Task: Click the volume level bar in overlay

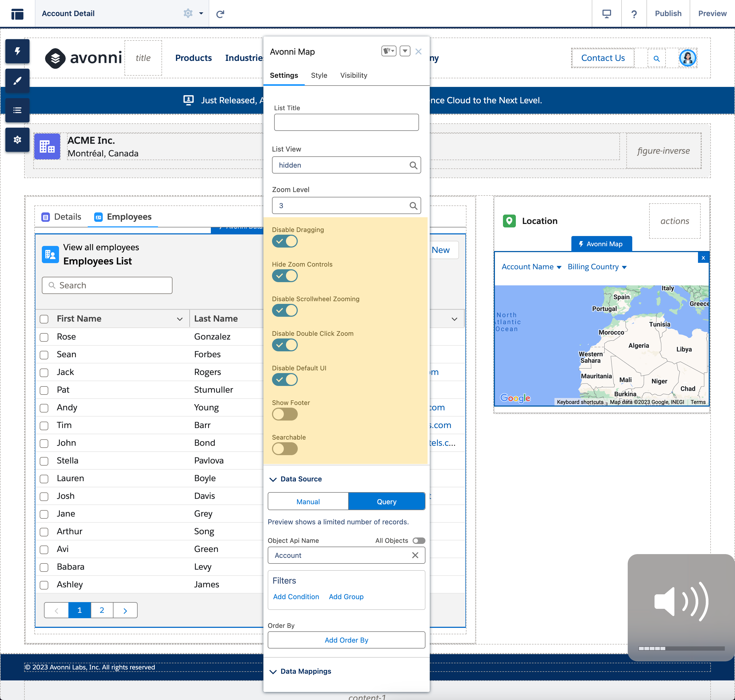Action: click(x=681, y=649)
